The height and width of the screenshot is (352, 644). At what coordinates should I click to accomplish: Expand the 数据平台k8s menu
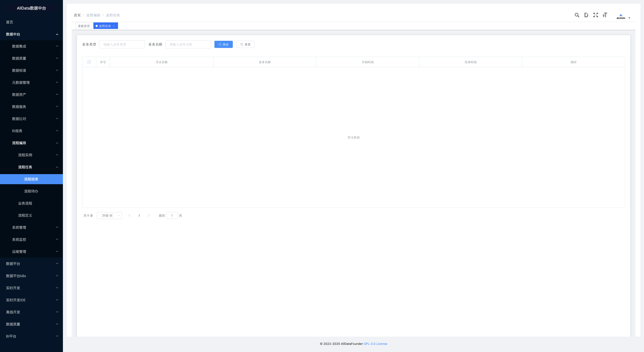point(31,276)
